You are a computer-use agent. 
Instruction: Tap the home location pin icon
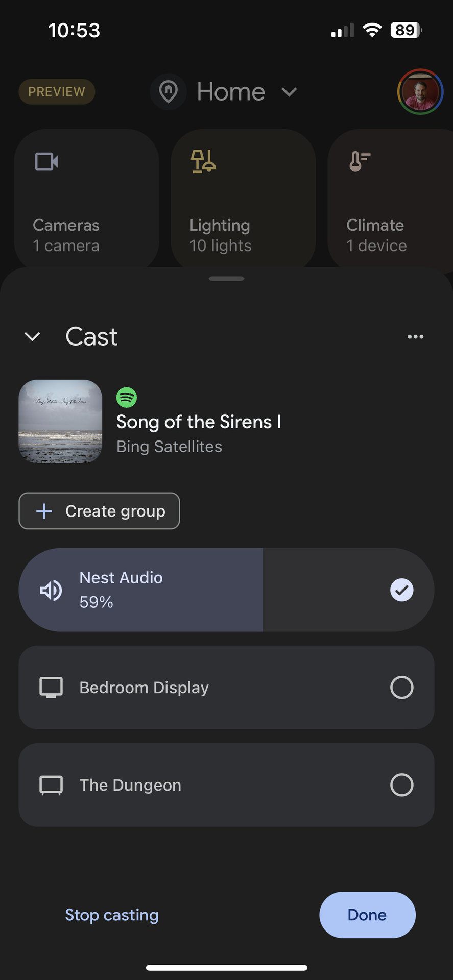pyautogui.click(x=168, y=92)
